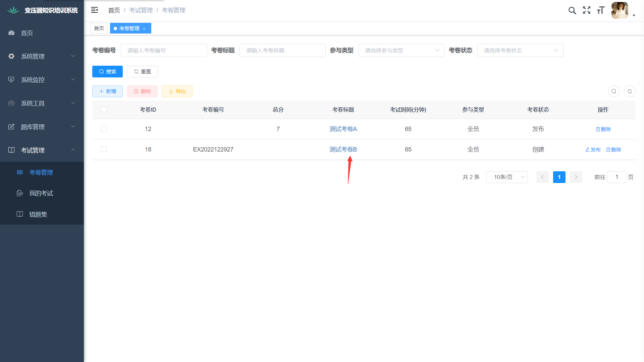The width and height of the screenshot is (644, 362).
Task: Close the 考卷管理 tab
Action: click(x=144, y=28)
